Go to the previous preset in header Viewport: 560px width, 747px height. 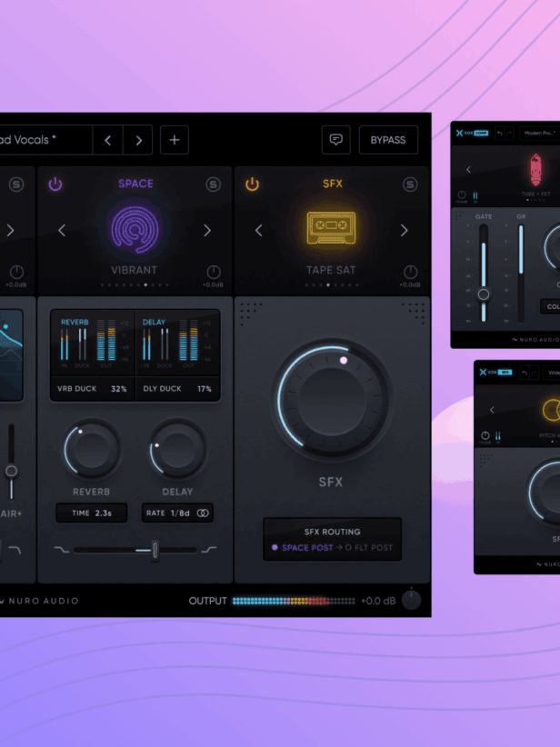107,140
